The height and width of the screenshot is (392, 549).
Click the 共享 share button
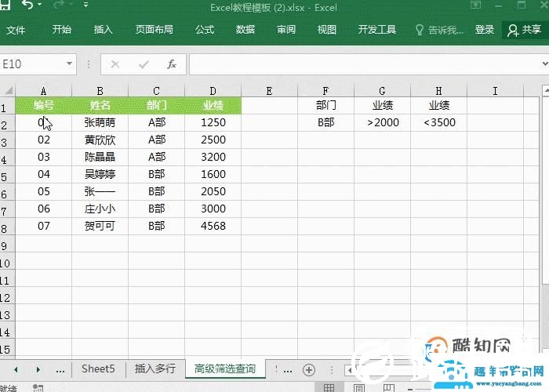pyautogui.click(x=525, y=30)
